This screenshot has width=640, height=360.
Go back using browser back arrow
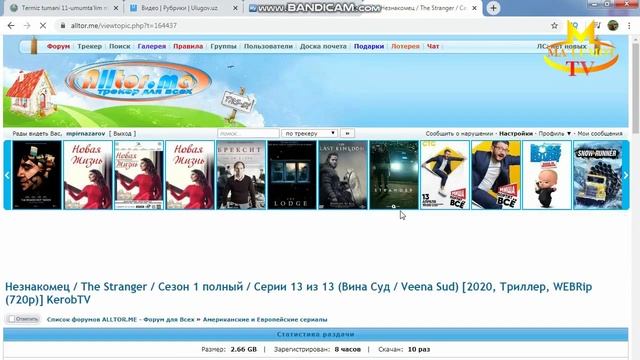pos(11,25)
